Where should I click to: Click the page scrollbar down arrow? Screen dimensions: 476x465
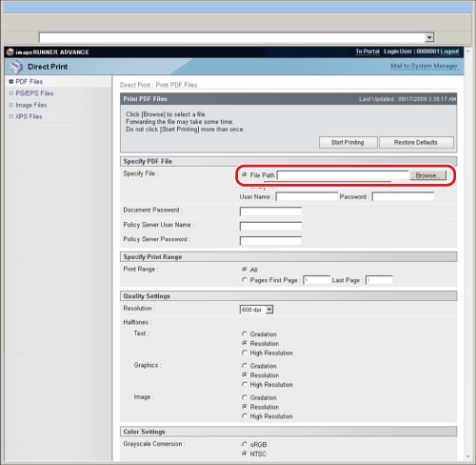468,456
